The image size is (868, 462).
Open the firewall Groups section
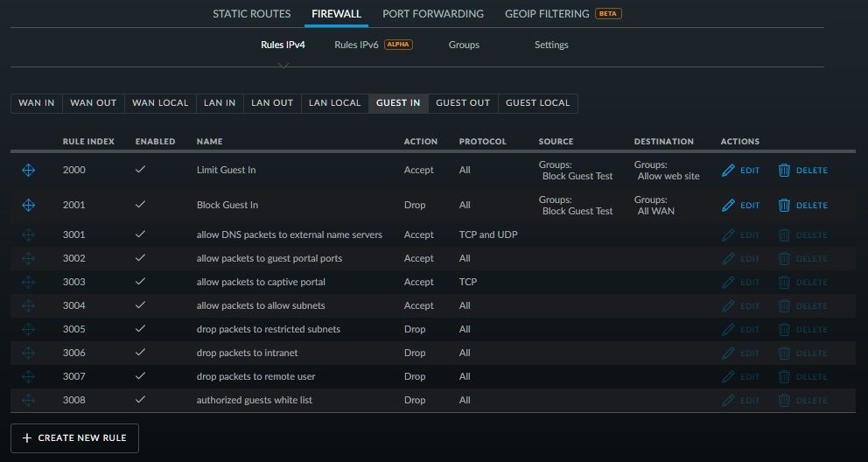[464, 45]
